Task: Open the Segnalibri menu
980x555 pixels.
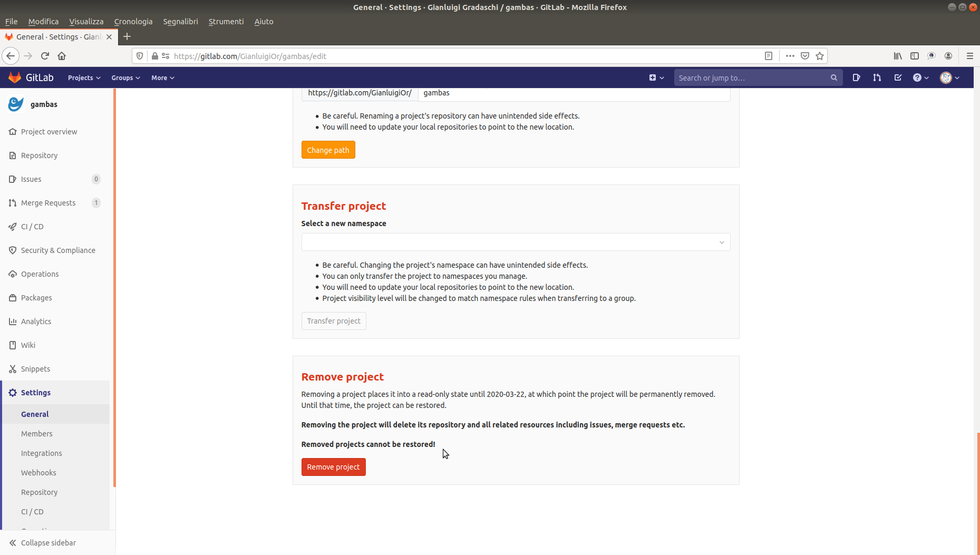Action: click(180, 22)
